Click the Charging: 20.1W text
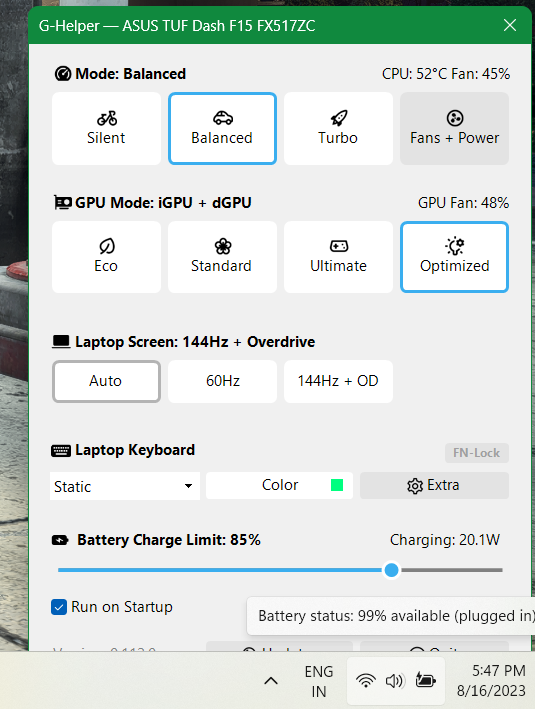Image resolution: width=535 pixels, height=709 pixels. click(x=445, y=539)
